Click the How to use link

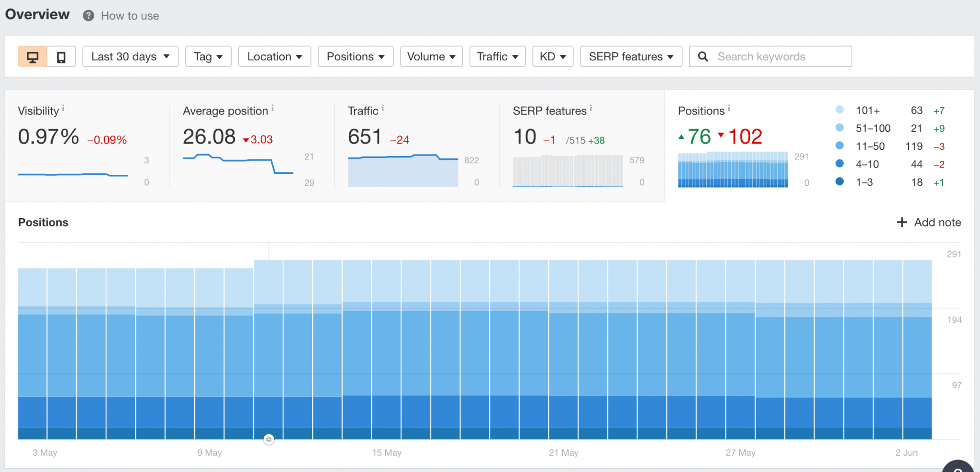click(x=130, y=15)
